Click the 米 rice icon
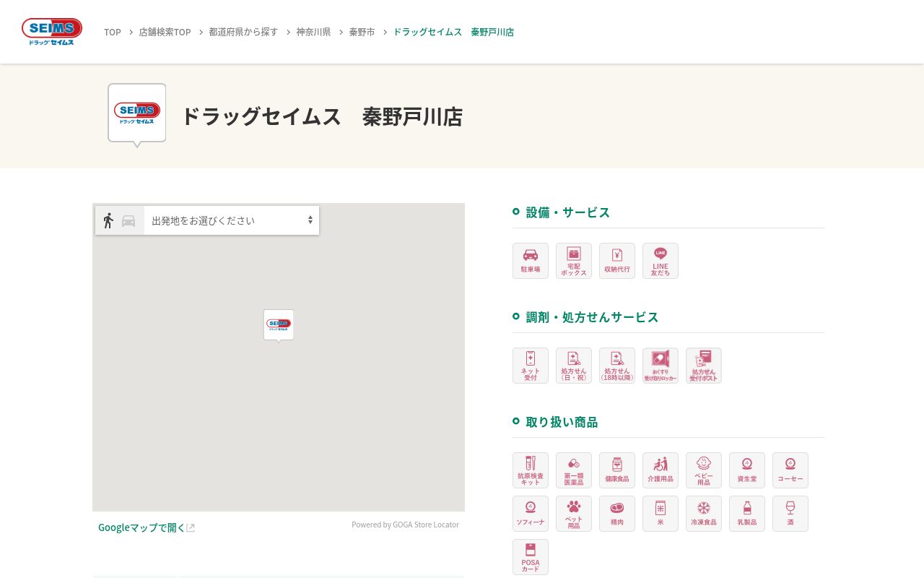 tap(661, 514)
